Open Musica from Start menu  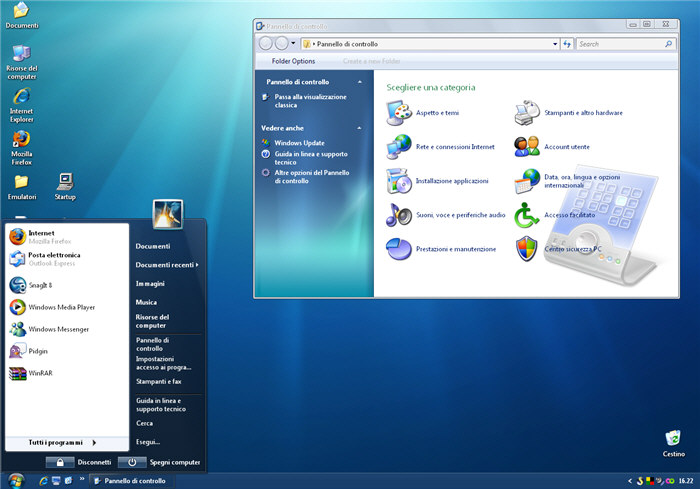coord(146,302)
